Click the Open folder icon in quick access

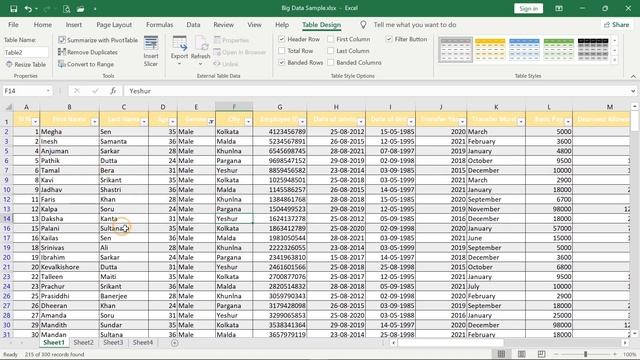coord(80,9)
